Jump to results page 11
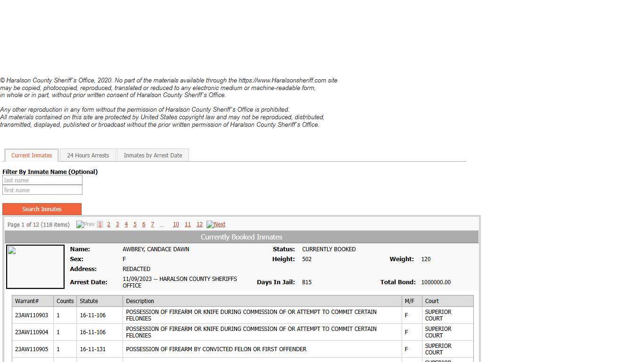 coord(188,224)
